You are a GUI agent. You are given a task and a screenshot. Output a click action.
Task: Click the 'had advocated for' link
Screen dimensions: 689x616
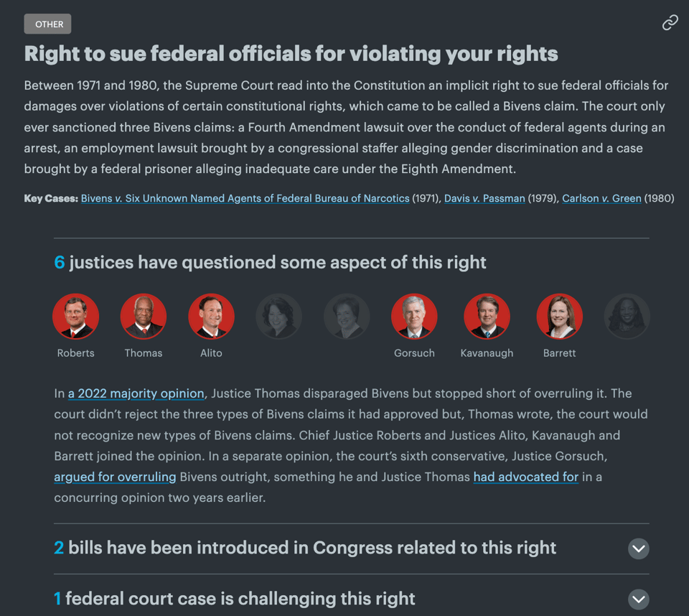(x=525, y=477)
